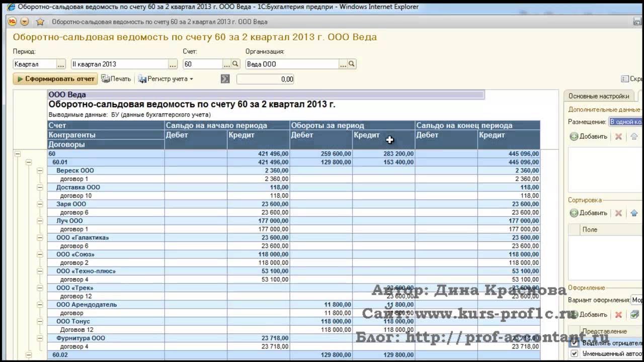Click the hide-settings panel icon at toolbar's right edge

tap(625, 79)
